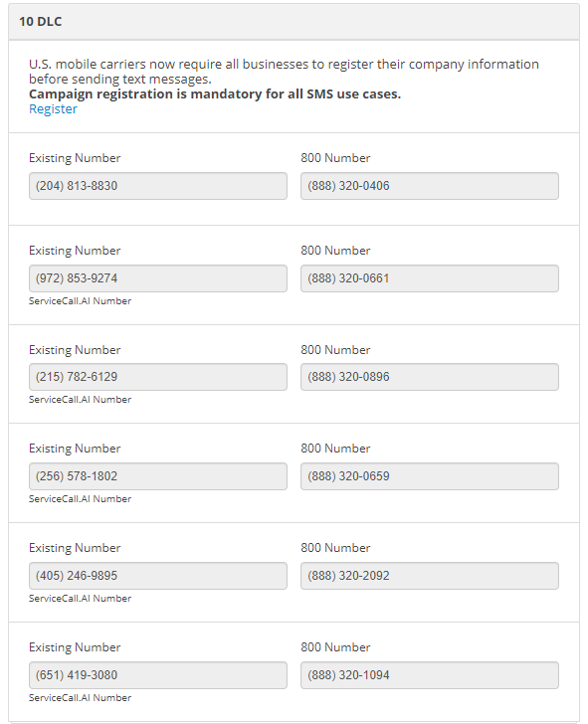Choose the (888) 320-2092 number input

[x=430, y=576]
